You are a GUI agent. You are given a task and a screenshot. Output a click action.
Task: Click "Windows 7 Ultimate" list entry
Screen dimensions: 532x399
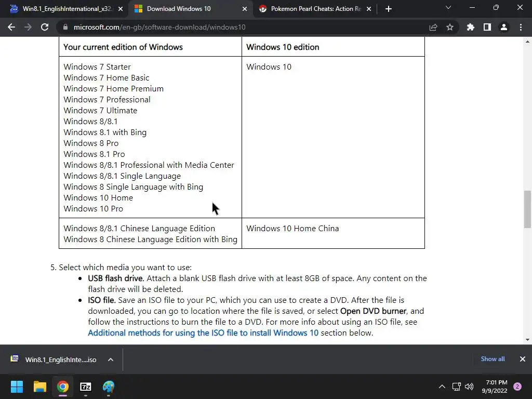tap(100, 111)
